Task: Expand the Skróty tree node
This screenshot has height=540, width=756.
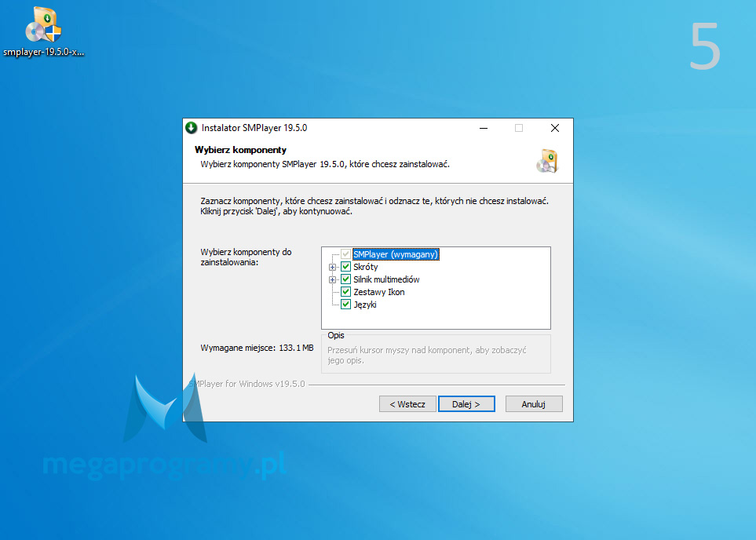Action: tap(332, 267)
